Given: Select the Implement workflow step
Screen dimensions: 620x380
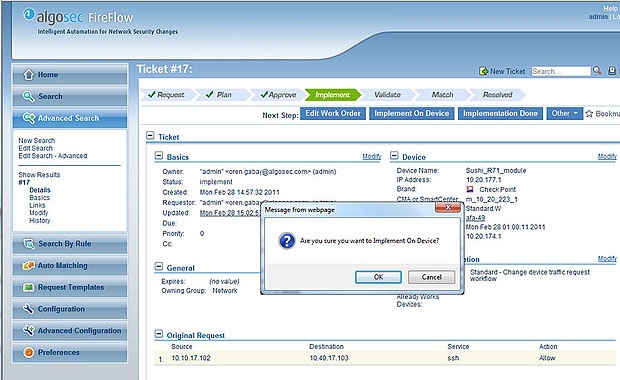Looking at the screenshot, I should (332, 95).
